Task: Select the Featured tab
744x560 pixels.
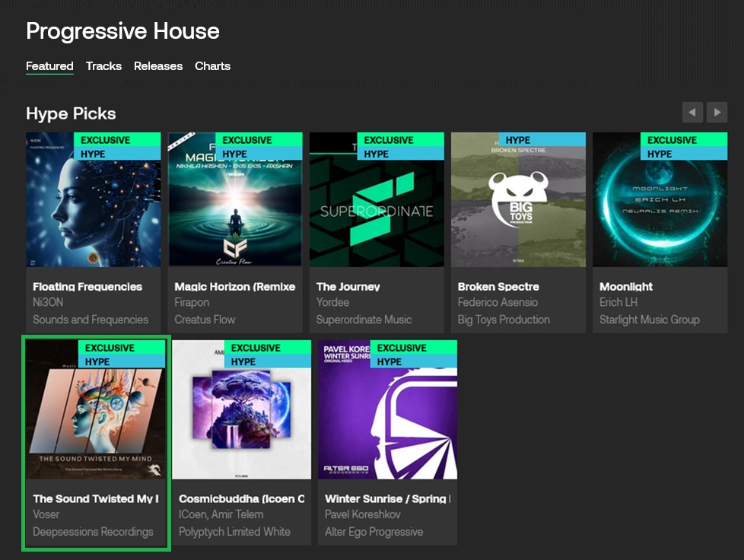Action: pyautogui.click(x=49, y=66)
